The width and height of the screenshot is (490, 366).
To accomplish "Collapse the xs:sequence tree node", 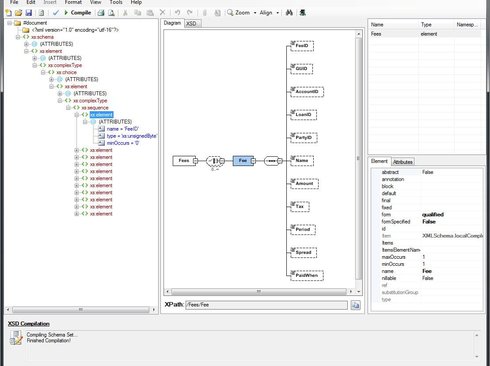I will 68,108.
